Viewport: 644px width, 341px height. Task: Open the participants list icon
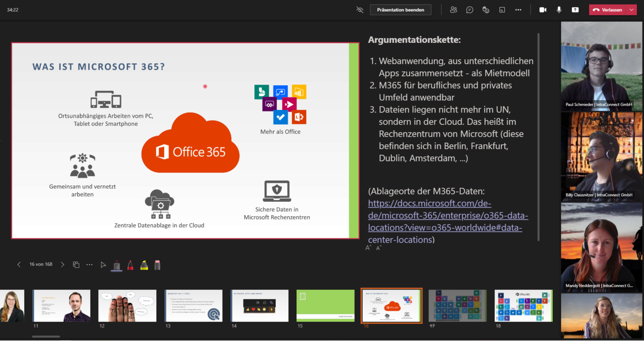[x=453, y=9]
